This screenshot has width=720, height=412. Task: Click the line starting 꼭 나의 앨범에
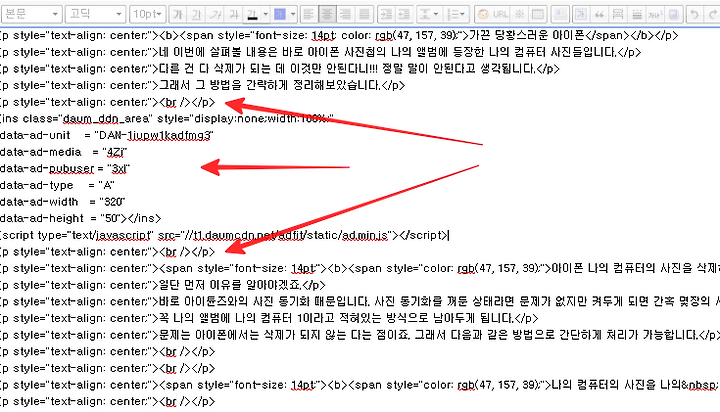point(269,318)
